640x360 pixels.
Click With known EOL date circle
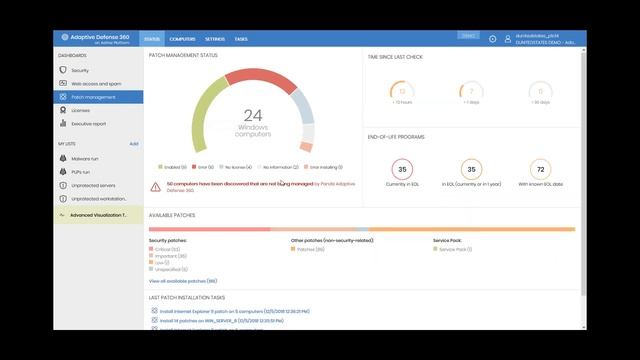(540, 169)
